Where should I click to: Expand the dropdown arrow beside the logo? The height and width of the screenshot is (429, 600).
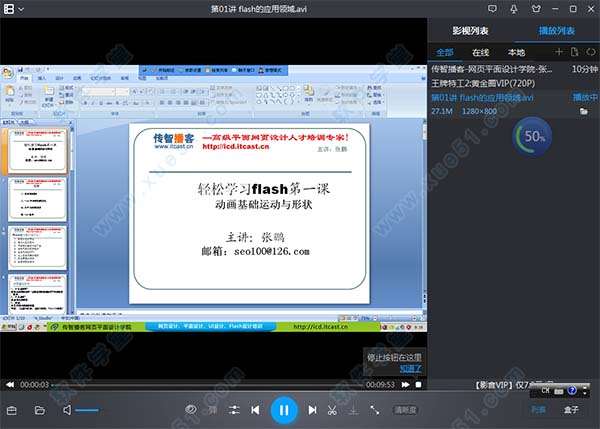coord(21,9)
